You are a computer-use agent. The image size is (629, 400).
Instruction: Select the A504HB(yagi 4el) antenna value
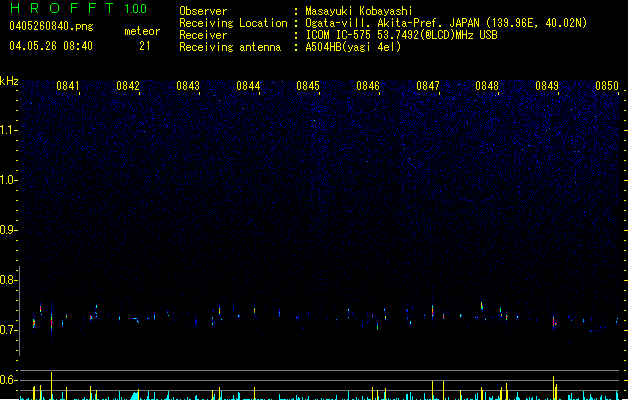point(353,47)
